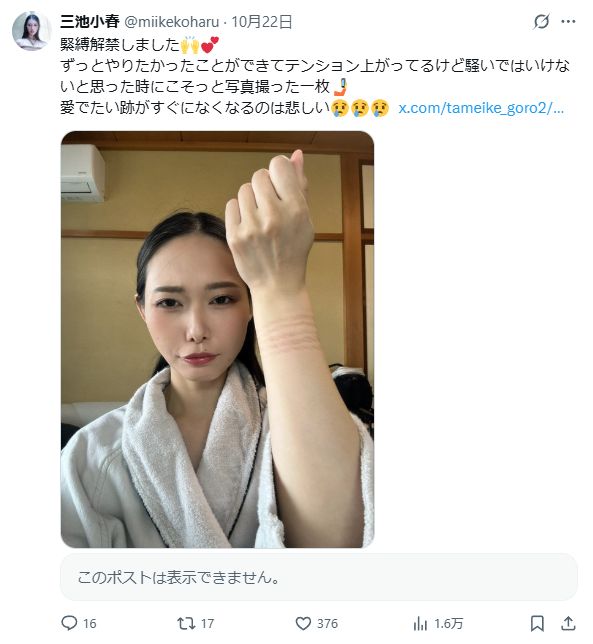Click the display name 三池小春

coord(90,21)
